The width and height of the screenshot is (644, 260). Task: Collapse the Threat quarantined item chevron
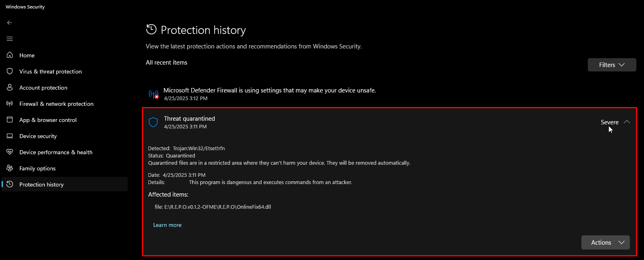627,122
